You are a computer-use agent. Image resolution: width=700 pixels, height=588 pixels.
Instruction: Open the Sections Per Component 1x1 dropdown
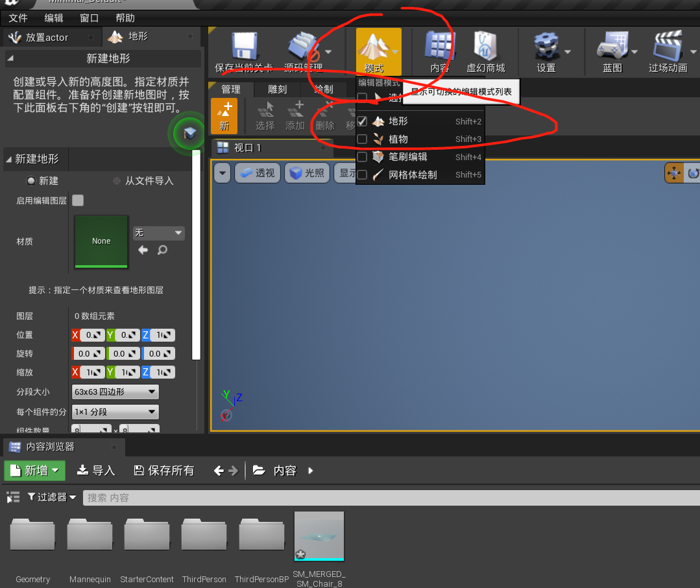point(115,412)
